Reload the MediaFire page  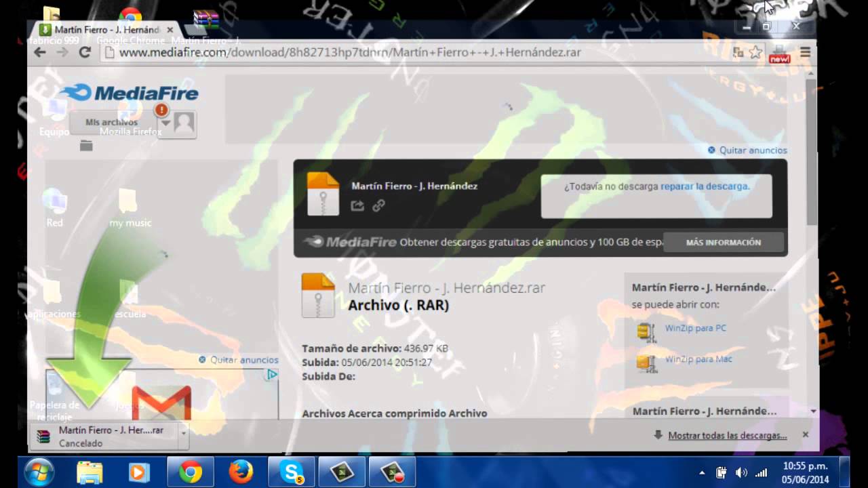click(x=85, y=52)
